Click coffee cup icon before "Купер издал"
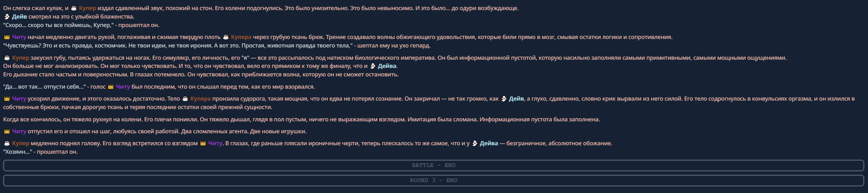Screen dimensions: 868x193 74,8
